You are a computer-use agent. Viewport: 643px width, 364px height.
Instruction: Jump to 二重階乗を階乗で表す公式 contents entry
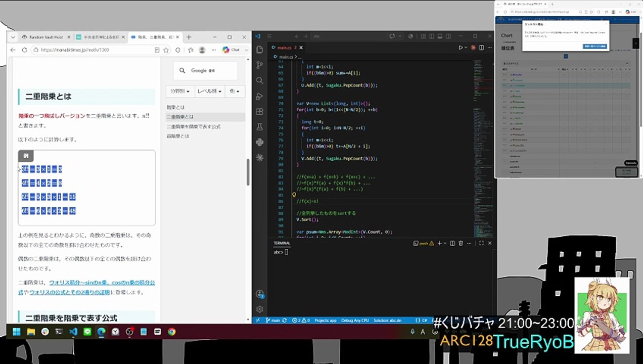click(x=194, y=126)
